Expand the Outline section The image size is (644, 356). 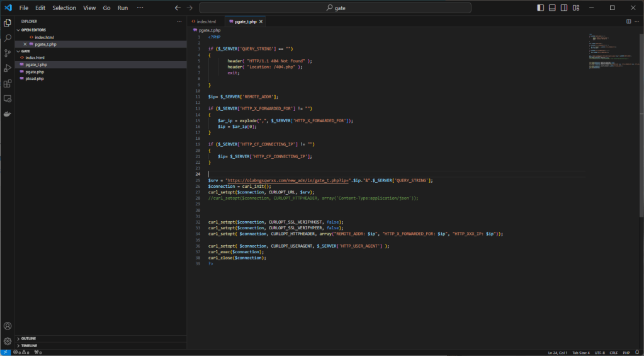(29, 338)
